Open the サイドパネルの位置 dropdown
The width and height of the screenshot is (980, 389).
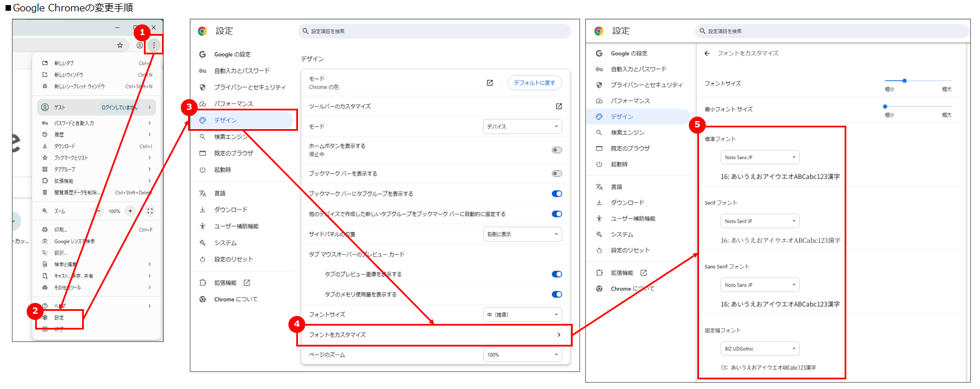coord(522,234)
